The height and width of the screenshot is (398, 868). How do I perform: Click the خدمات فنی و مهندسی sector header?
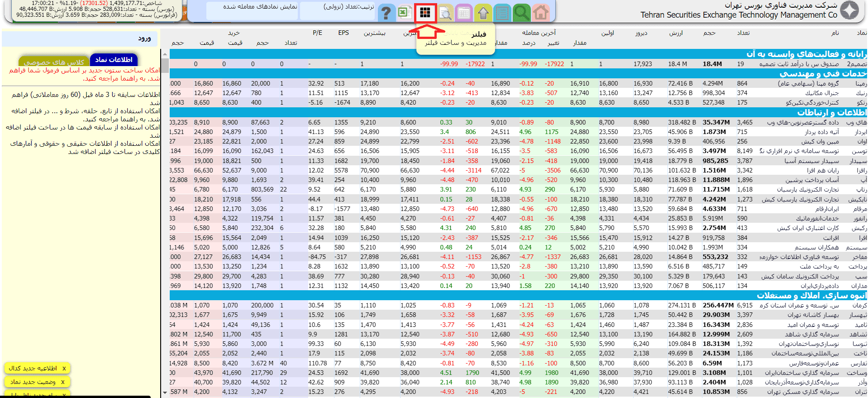pos(518,73)
